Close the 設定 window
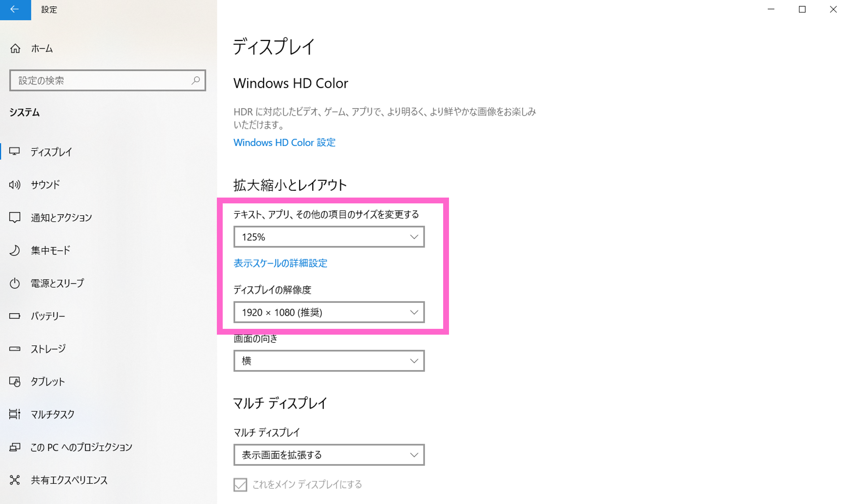 (x=833, y=9)
